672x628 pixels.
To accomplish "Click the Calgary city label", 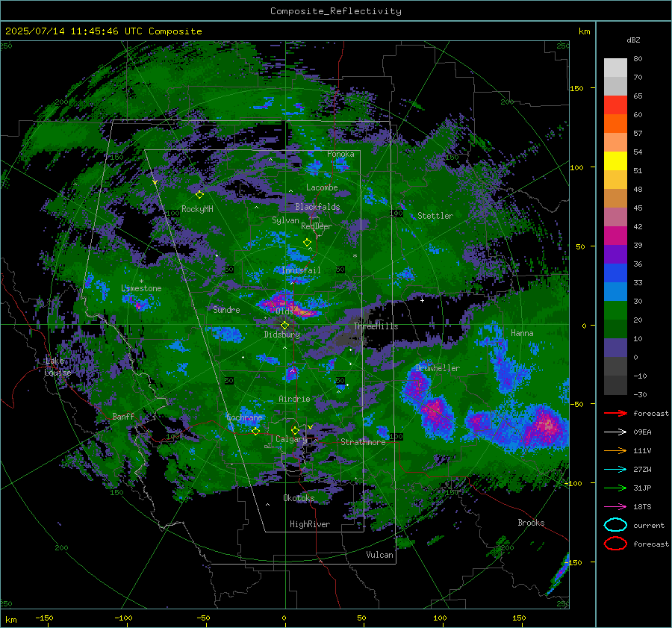I will tap(291, 439).
